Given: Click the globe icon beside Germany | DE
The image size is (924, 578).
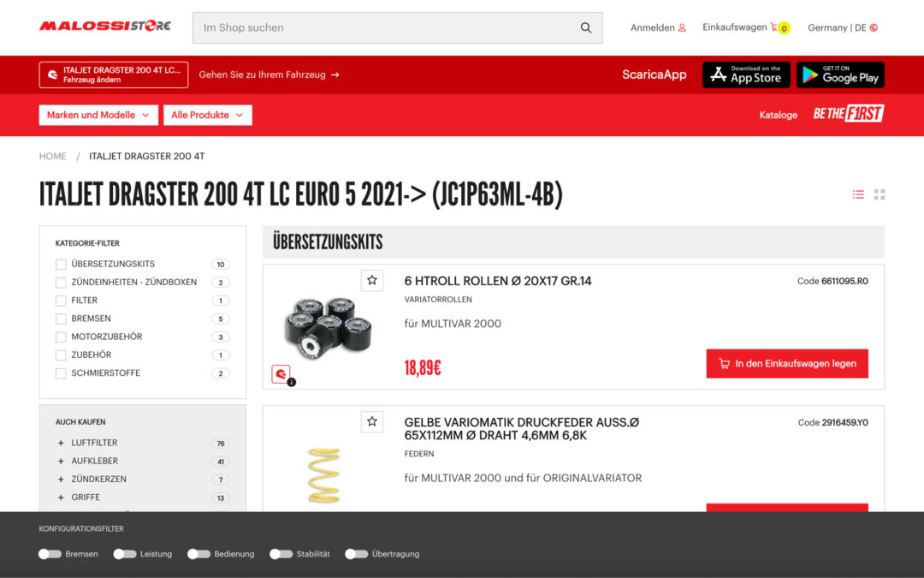Looking at the screenshot, I should coord(874,27).
